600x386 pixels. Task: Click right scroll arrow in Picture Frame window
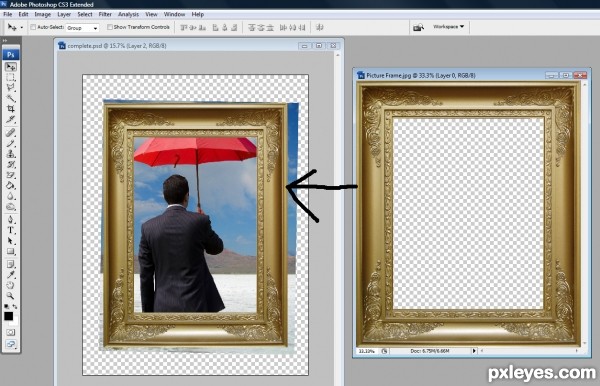click(577, 350)
